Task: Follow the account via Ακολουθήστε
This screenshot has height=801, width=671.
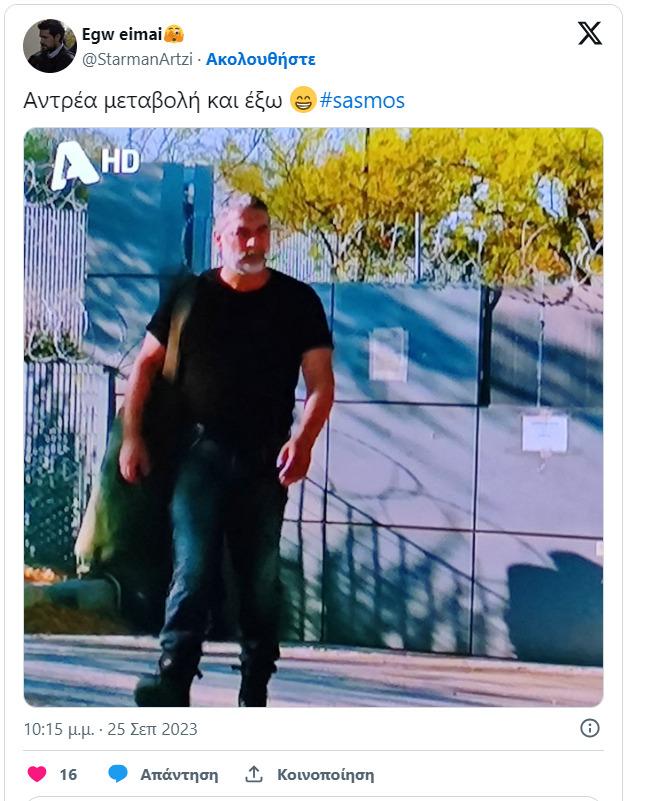Action: pyautogui.click(x=260, y=59)
